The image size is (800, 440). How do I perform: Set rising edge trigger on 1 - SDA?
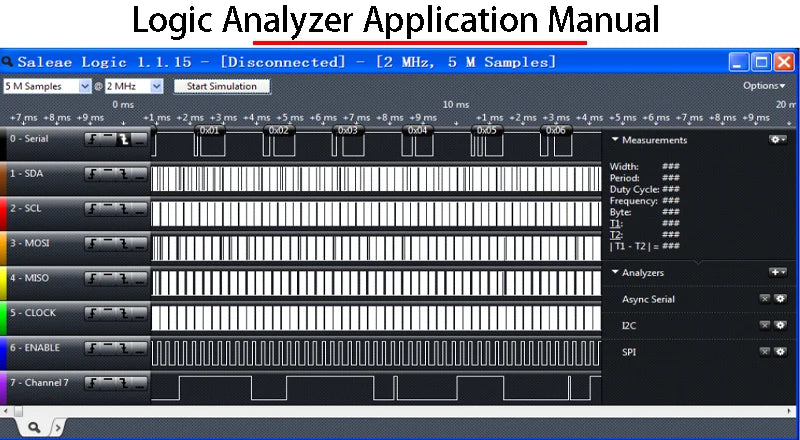92,174
